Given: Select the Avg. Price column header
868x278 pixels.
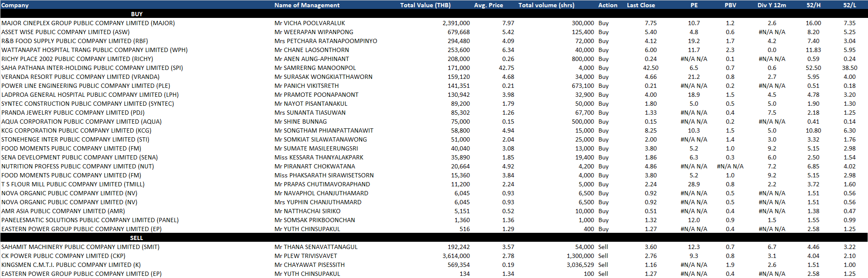Looking at the screenshot, I should [488, 5].
